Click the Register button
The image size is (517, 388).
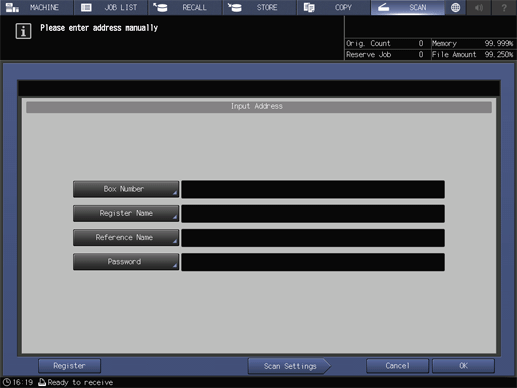69,366
